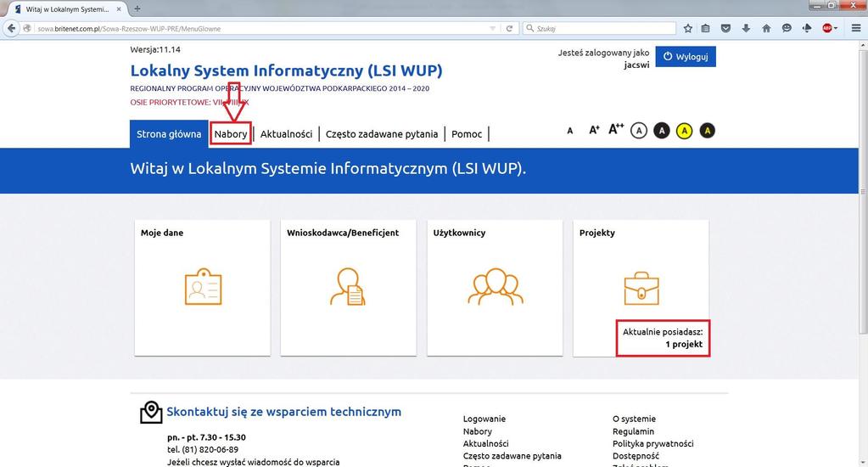
Task: Open the Użytkownicy group-of-people icon
Action: pyautogui.click(x=496, y=287)
